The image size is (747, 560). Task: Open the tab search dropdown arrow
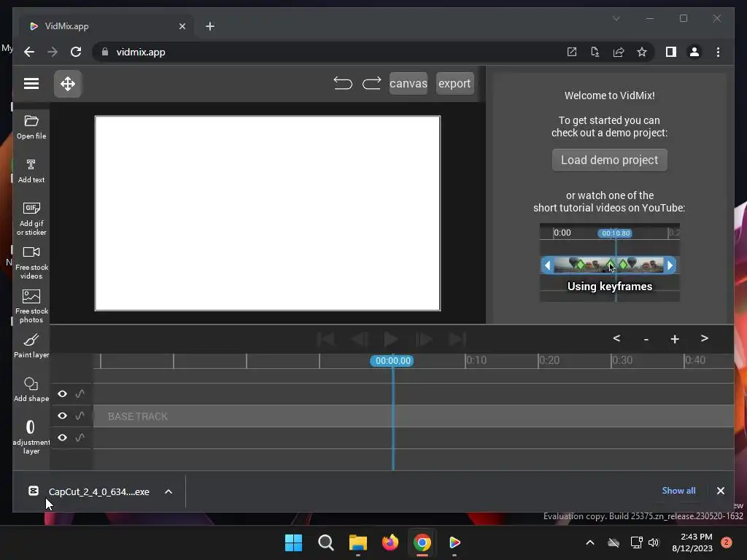click(616, 18)
